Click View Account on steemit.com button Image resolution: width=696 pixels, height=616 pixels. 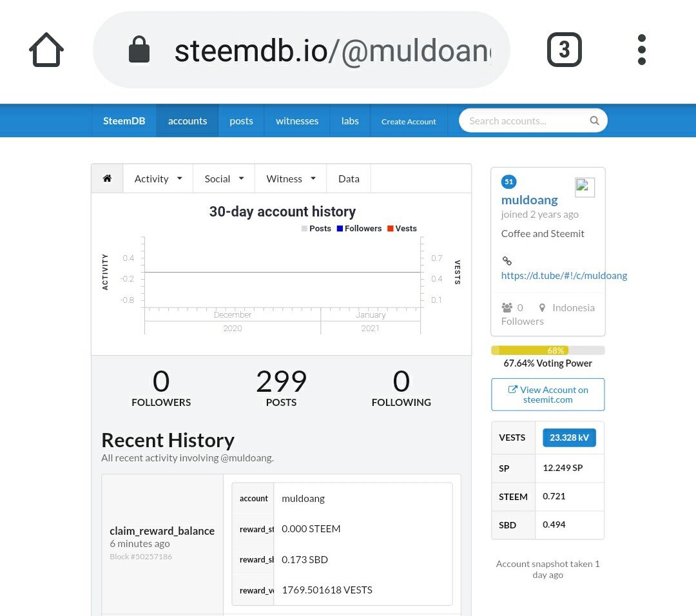(548, 394)
